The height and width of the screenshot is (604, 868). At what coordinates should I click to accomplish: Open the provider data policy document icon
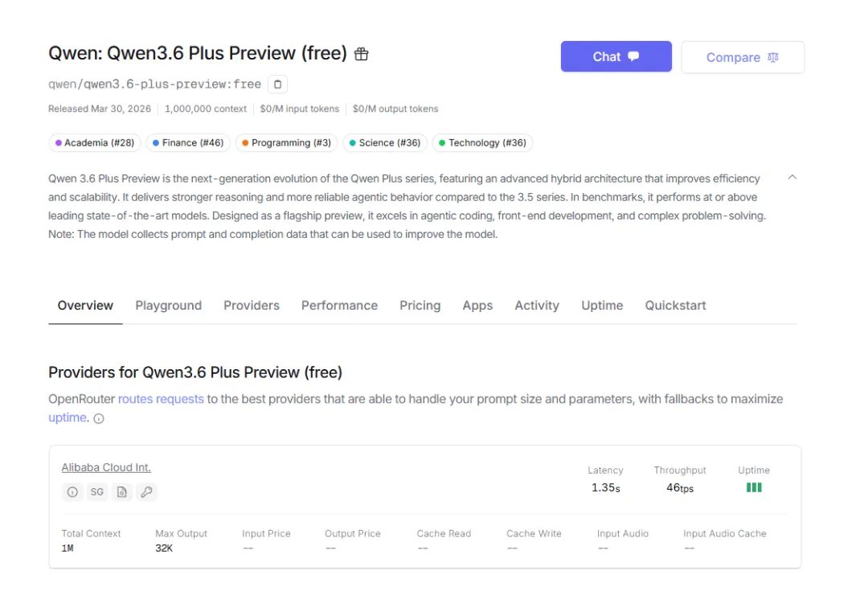[x=121, y=491]
